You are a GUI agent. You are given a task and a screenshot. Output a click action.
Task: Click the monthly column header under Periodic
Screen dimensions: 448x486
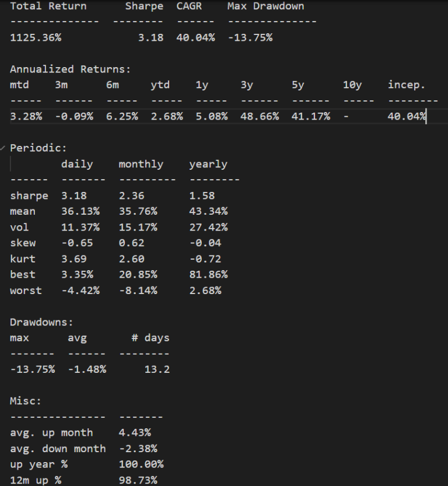tap(141, 165)
